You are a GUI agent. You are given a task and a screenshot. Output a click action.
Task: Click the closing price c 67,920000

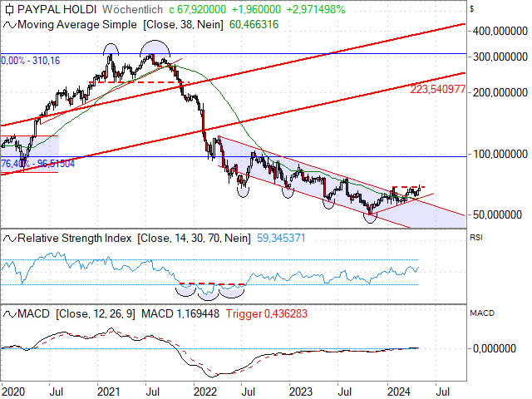[x=198, y=9]
